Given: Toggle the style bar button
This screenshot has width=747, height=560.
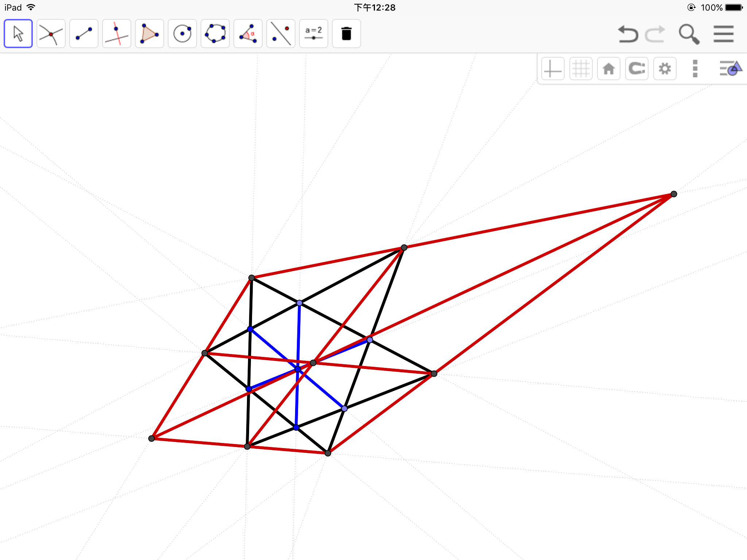Looking at the screenshot, I should (x=731, y=69).
